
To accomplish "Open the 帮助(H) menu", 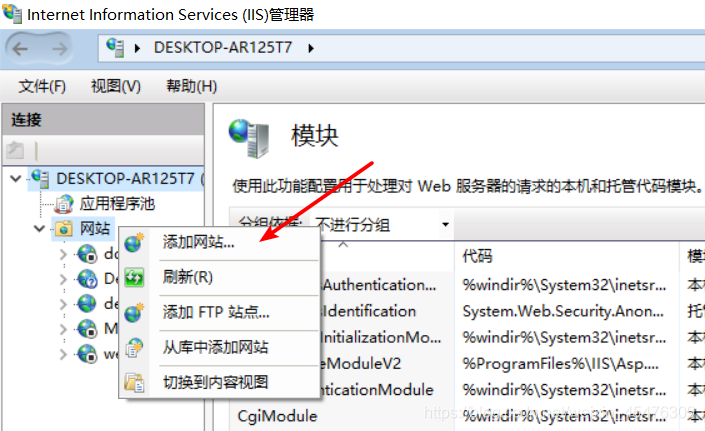I will click(x=192, y=86).
